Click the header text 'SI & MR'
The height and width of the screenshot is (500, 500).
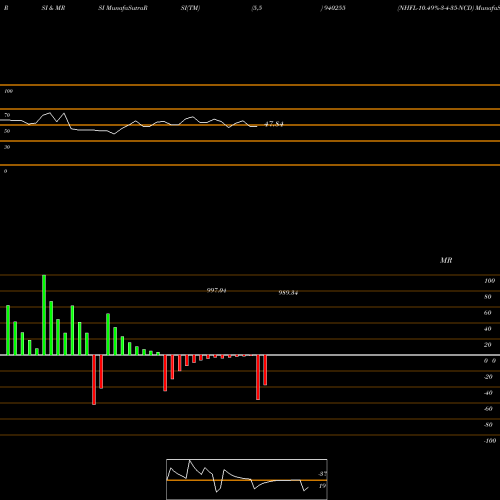click(x=53, y=8)
